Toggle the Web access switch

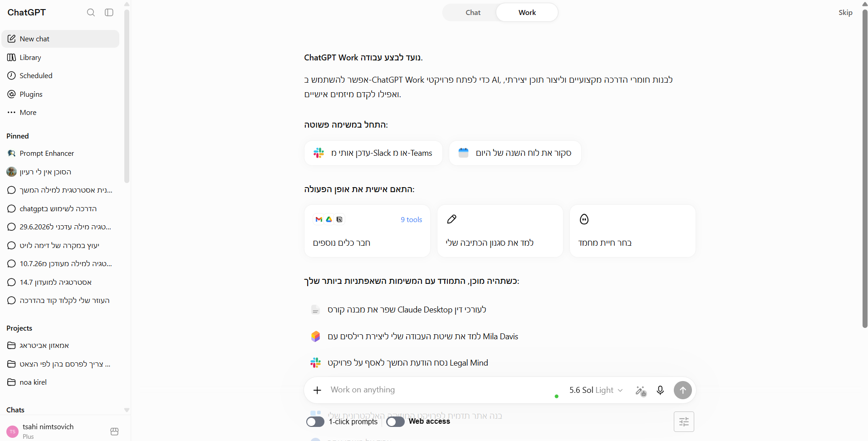pos(395,422)
